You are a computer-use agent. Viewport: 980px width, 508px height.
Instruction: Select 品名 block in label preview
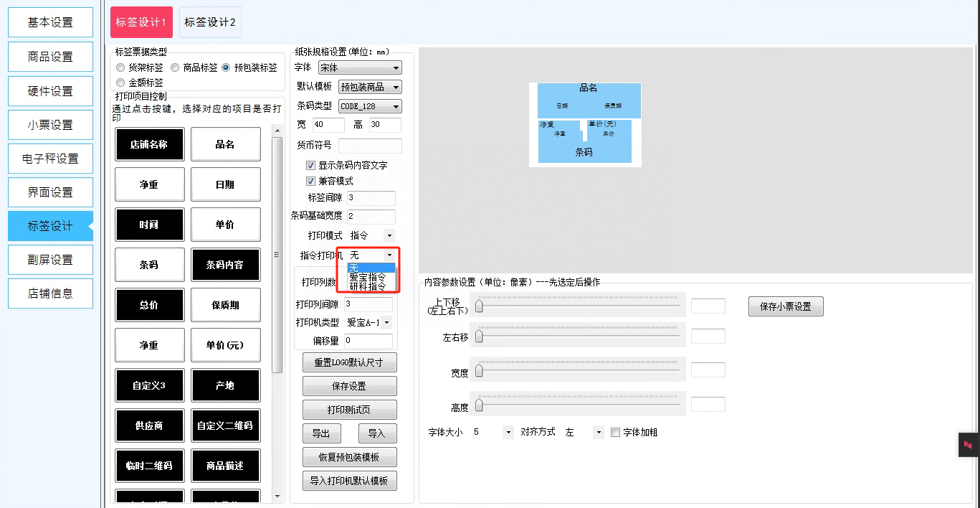pyautogui.click(x=589, y=88)
